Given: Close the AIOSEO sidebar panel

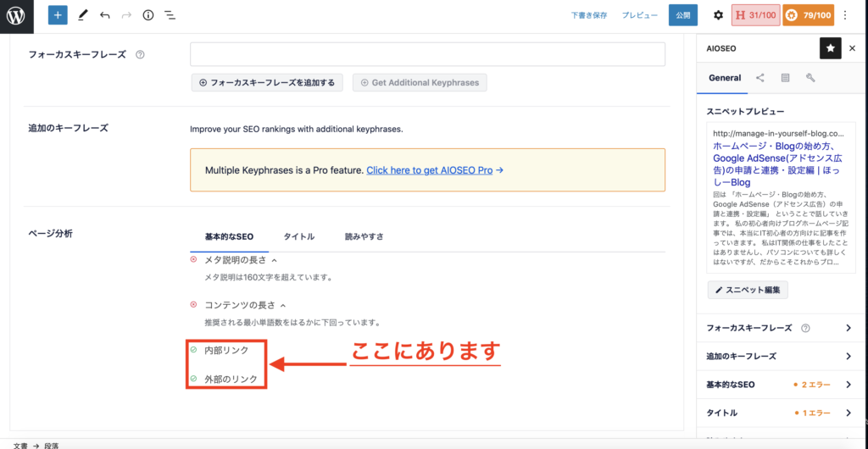Looking at the screenshot, I should [853, 48].
